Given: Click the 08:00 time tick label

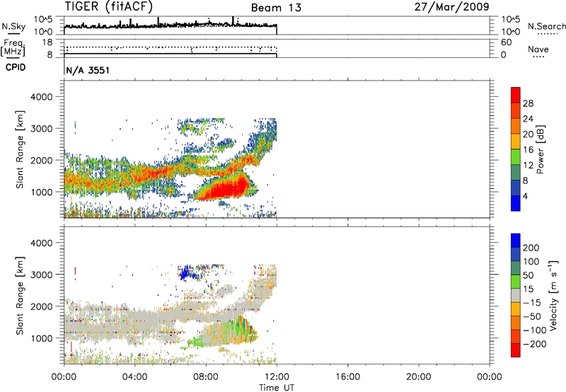Looking at the screenshot, I should [206, 377].
